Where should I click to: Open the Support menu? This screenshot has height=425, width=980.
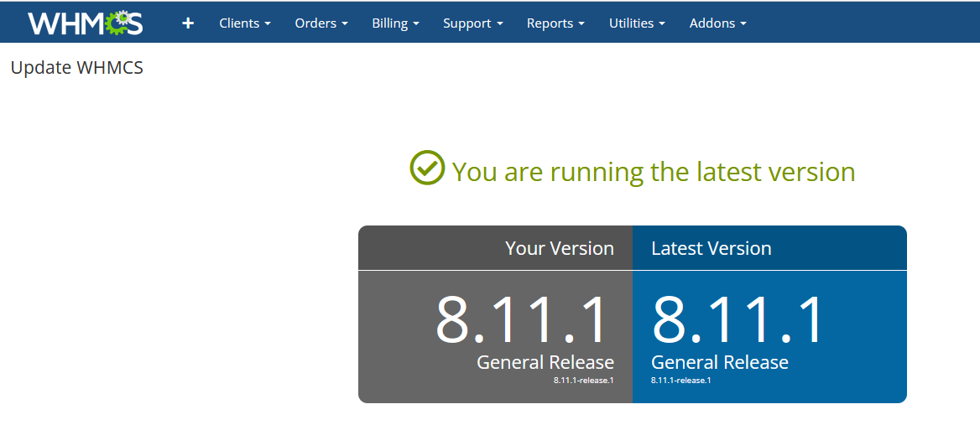pos(473,23)
